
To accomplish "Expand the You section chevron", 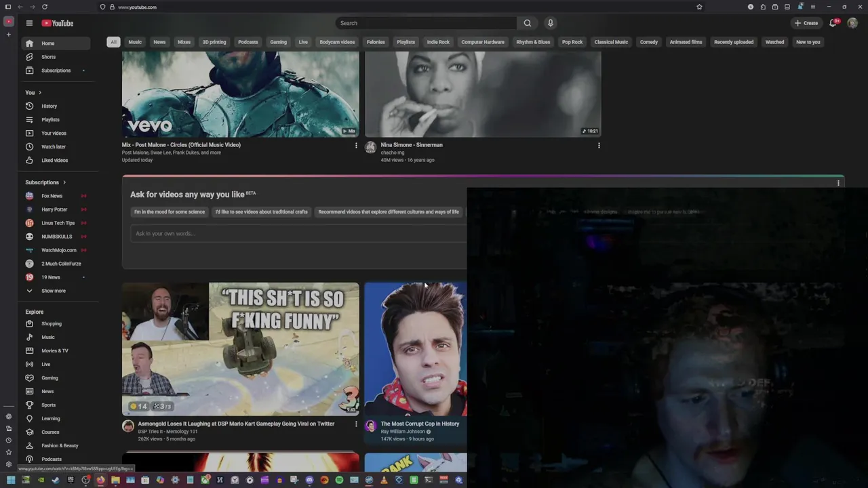I will tap(40, 93).
